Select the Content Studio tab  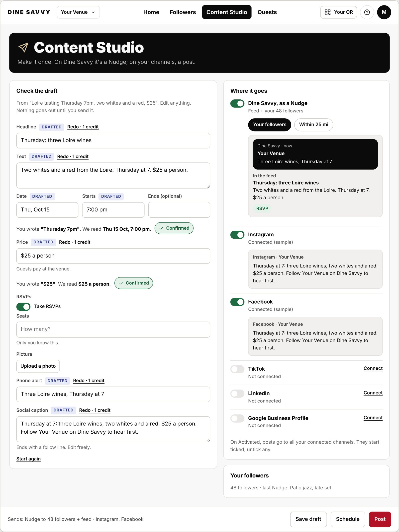tap(227, 12)
